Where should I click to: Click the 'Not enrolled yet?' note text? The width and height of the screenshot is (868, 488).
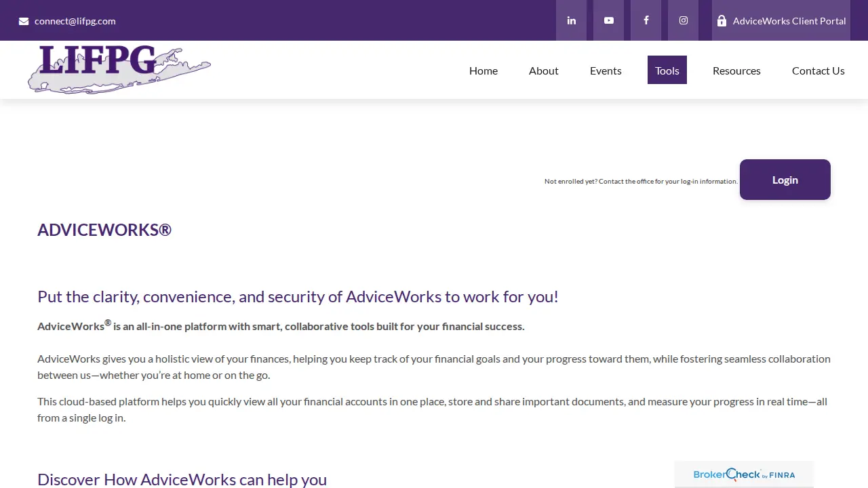[x=641, y=181]
